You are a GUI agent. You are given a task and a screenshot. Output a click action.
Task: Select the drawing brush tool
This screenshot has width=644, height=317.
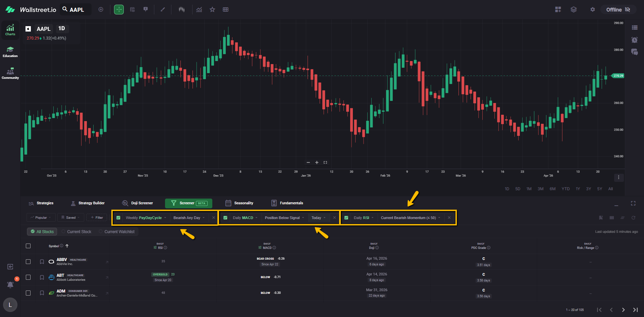(x=163, y=10)
